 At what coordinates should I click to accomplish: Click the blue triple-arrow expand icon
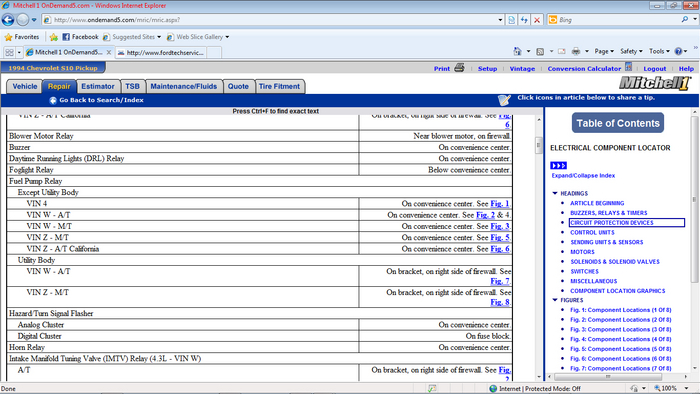558,166
